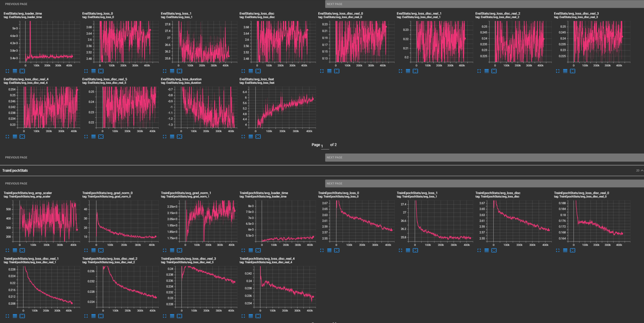
Task: Toggle actual size for TrainEpochStats/avg_loader_time chart
Action: [243, 250]
